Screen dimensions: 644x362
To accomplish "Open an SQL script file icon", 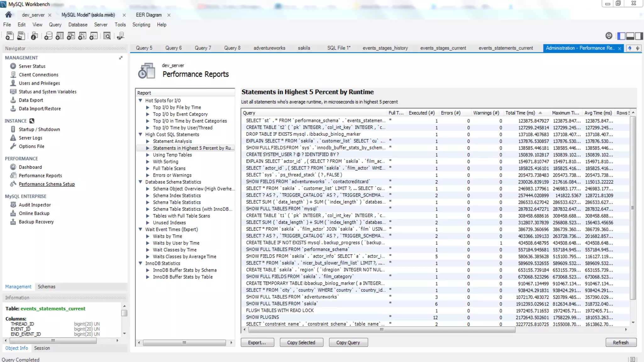I will coord(21,36).
